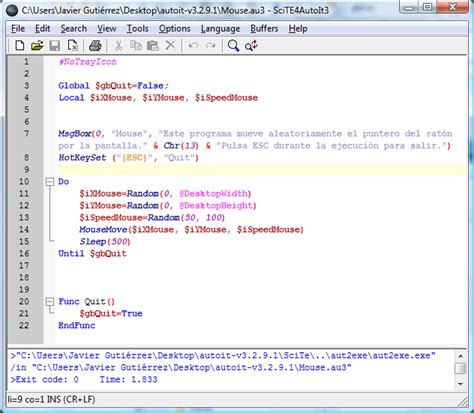Collapse the Do loop fold marker
The height and width of the screenshot is (413, 474).
coord(50,182)
